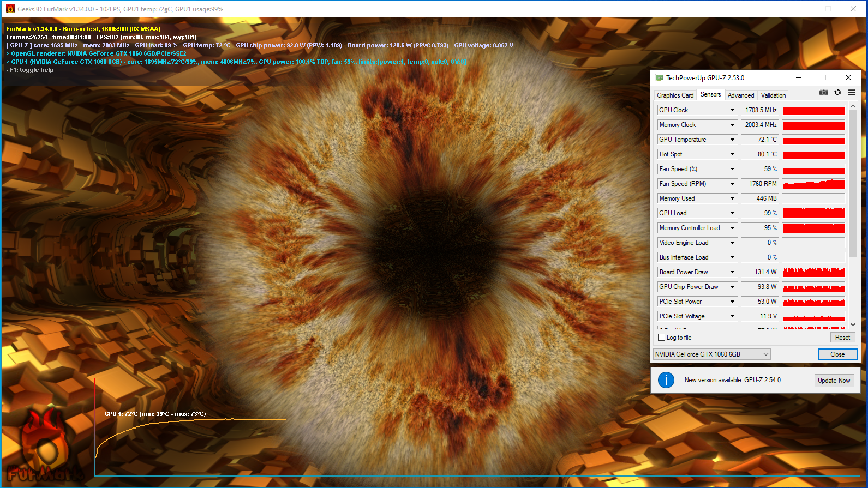Click the GPU-Z refresh icon
868x488 pixels.
(837, 93)
